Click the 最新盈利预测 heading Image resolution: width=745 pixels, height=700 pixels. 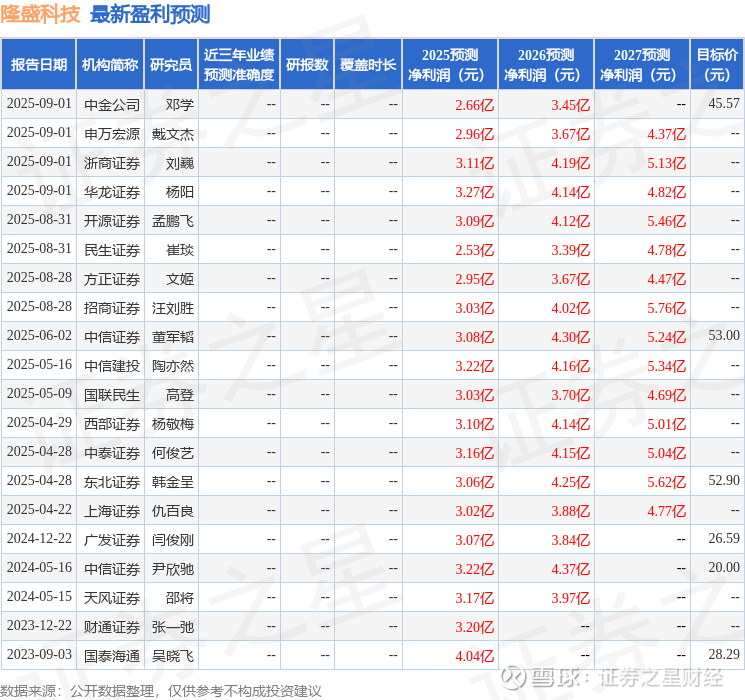click(150, 14)
